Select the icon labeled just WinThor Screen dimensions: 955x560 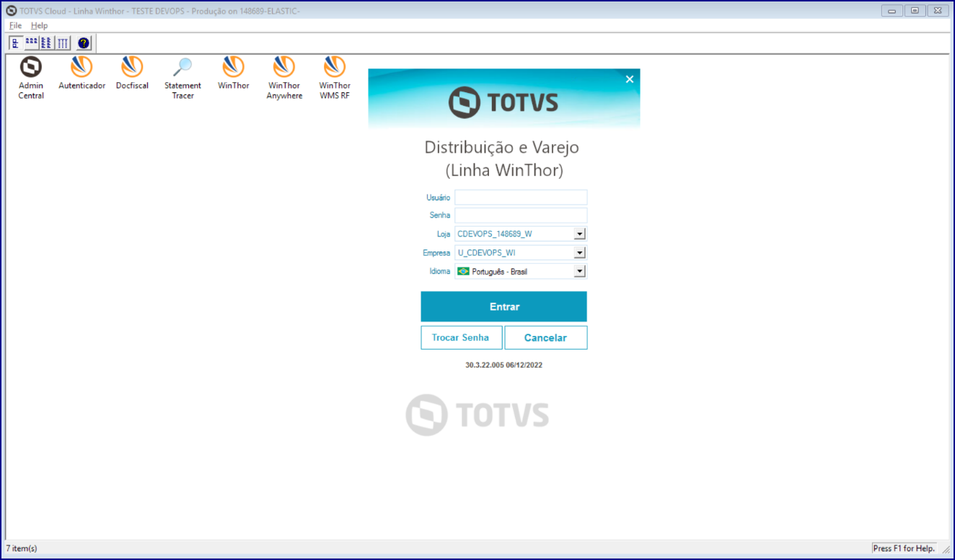point(233,74)
